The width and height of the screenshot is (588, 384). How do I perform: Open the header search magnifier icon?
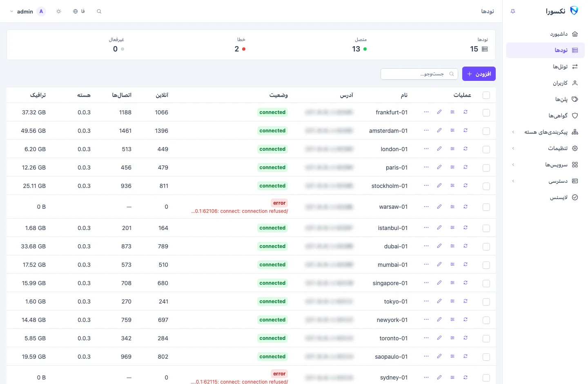pyautogui.click(x=99, y=11)
